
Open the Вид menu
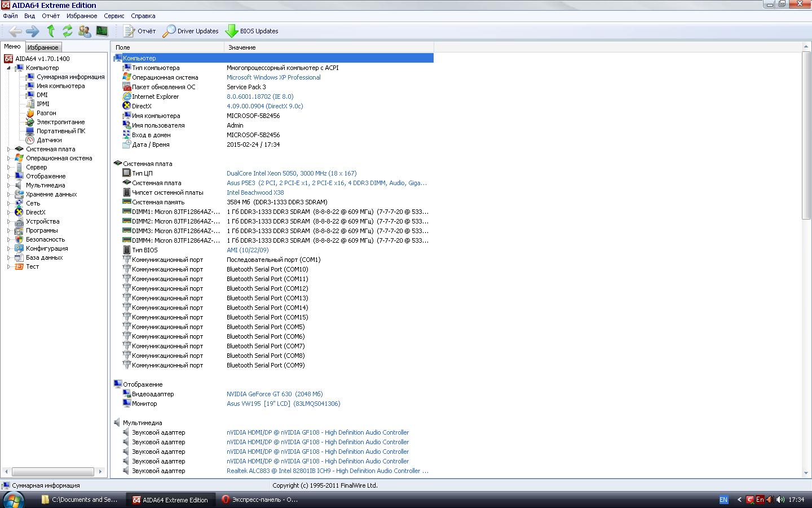[x=29, y=16]
